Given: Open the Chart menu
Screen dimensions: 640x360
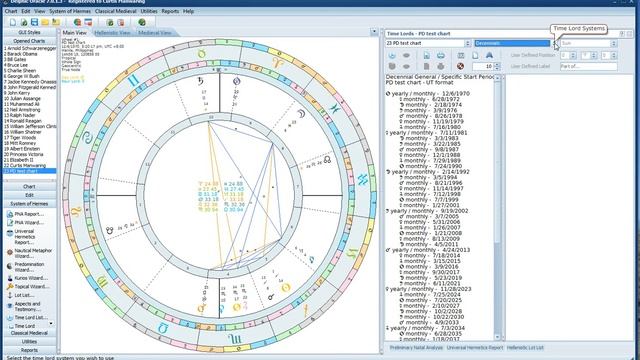Looking at the screenshot, I should pyautogui.click(x=11, y=11).
